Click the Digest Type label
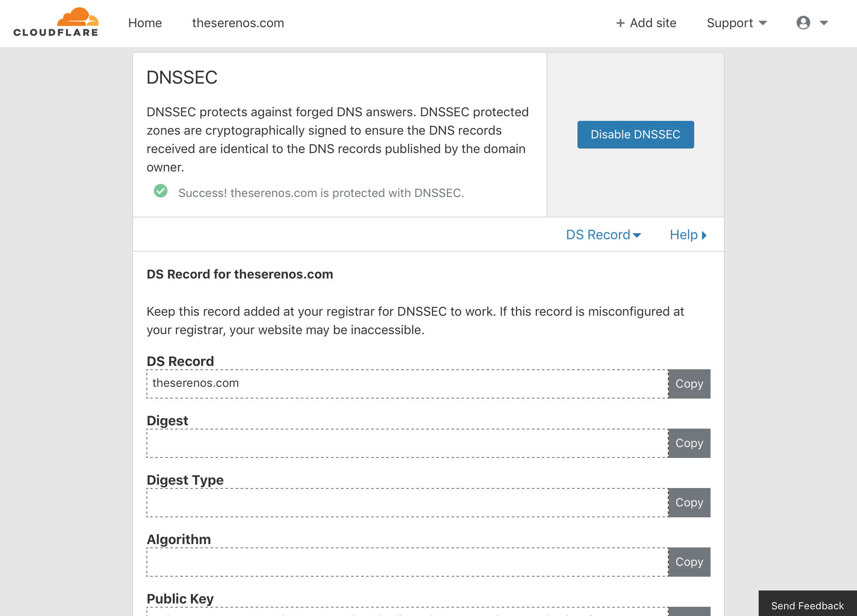 (x=185, y=480)
